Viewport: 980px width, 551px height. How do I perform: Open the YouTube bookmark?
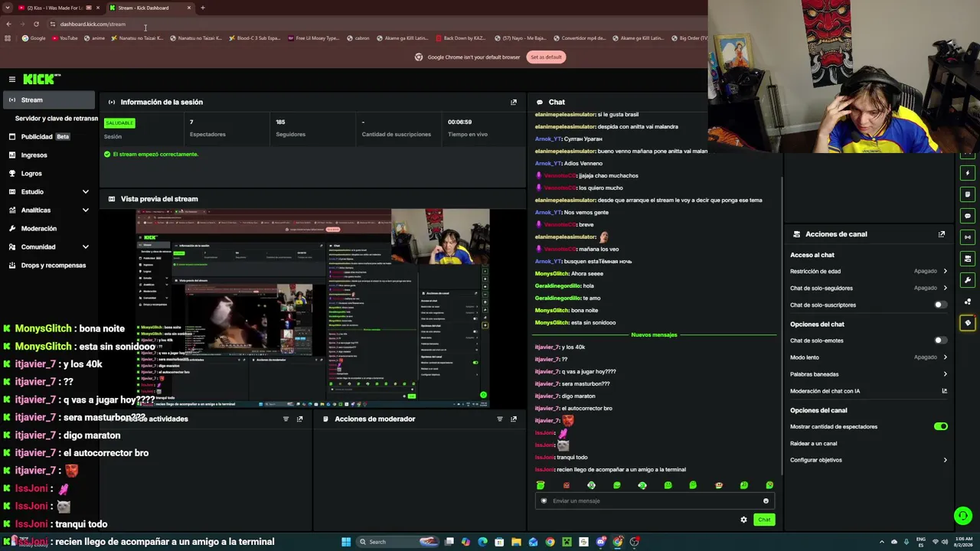[64, 38]
